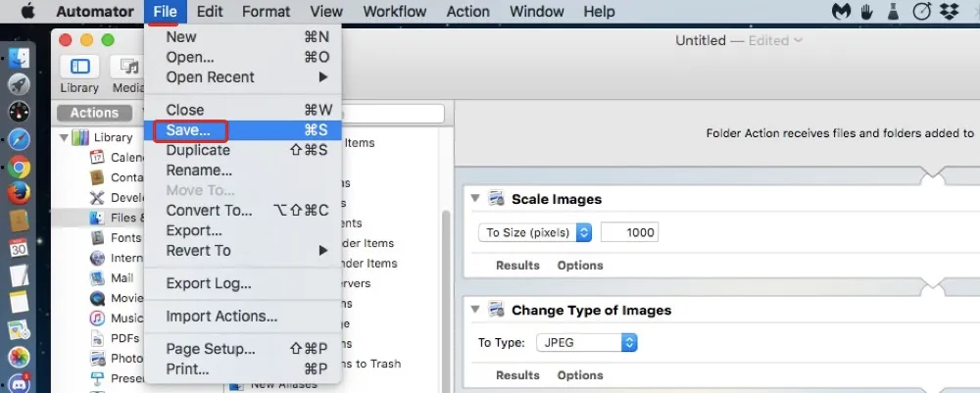Select Movies category in Library

point(117,298)
